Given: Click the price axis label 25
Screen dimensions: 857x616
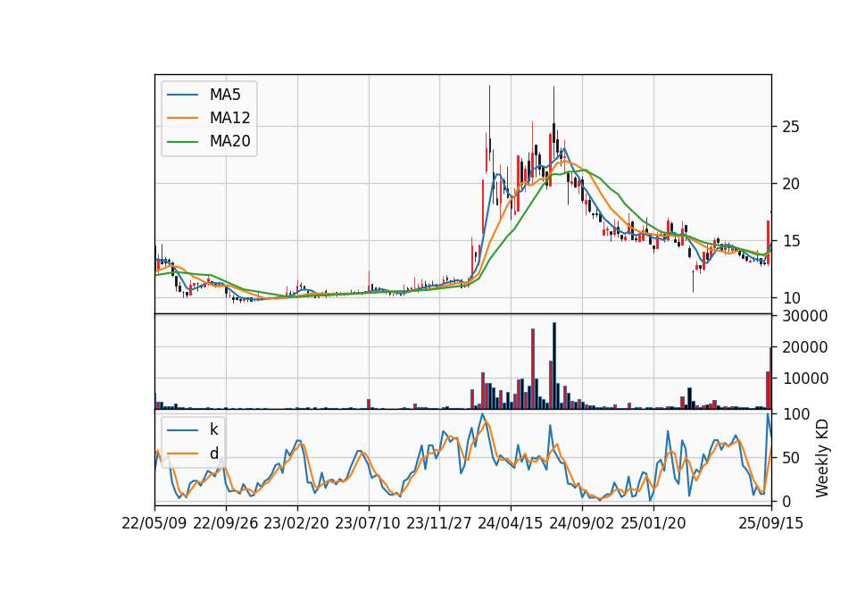Looking at the screenshot, I should [791, 127].
